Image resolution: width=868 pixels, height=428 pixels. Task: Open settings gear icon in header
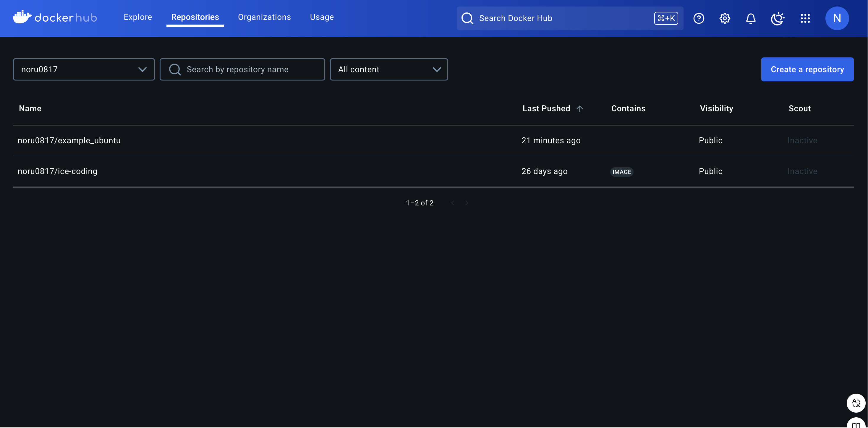724,18
